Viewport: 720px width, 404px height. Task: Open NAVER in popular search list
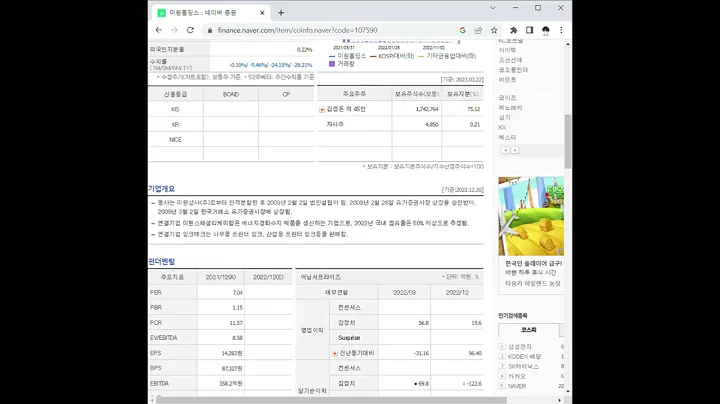(x=517, y=386)
